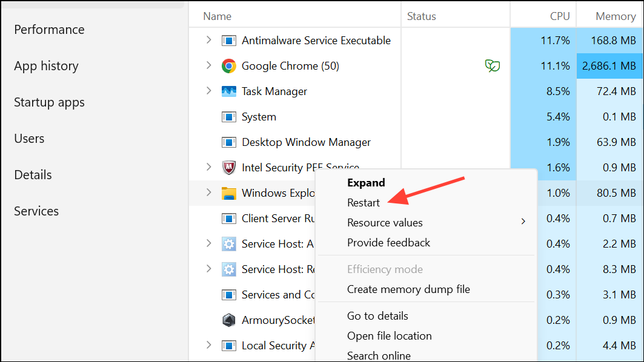Click the 11.7% CPU value

point(556,41)
